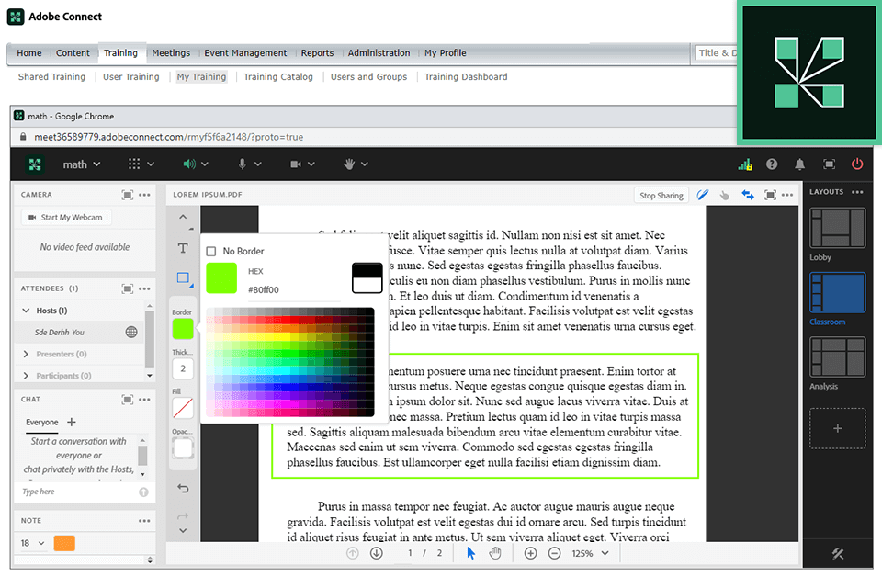Maximize the Chat pod

[x=128, y=400]
